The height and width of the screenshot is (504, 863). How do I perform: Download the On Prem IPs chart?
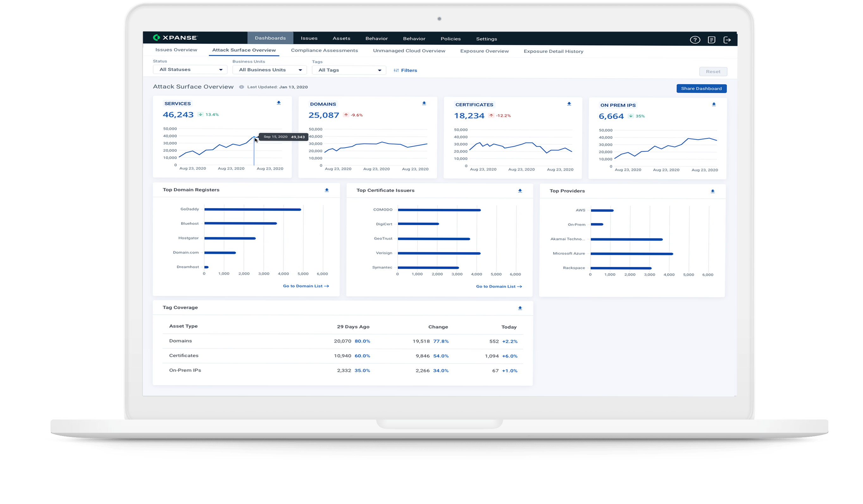(x=714, y=104)
